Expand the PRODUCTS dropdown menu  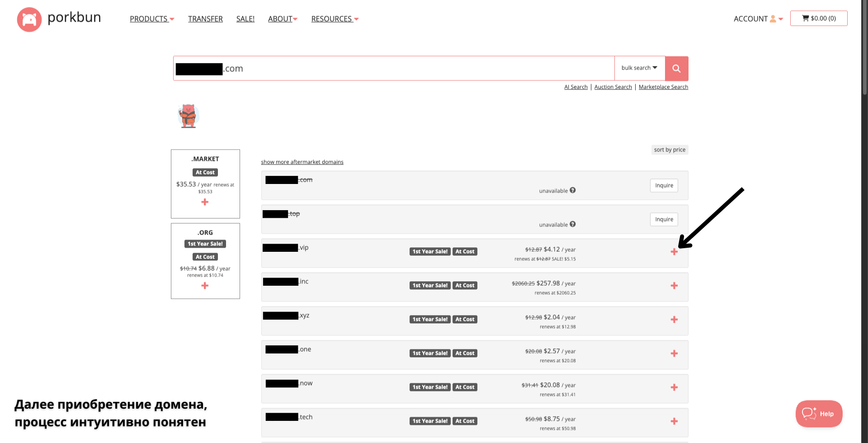coord(152,19)
